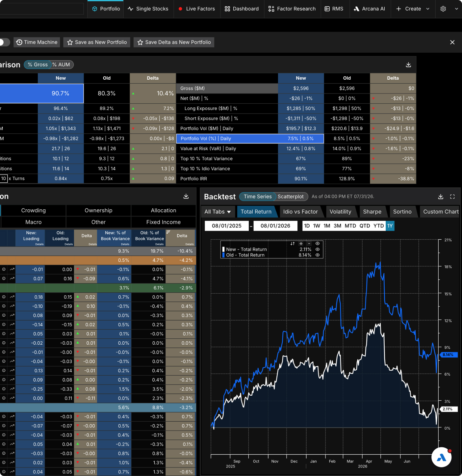Open the Create dropdown menu
The image size is (462, 476).
[x=413, y=9]
